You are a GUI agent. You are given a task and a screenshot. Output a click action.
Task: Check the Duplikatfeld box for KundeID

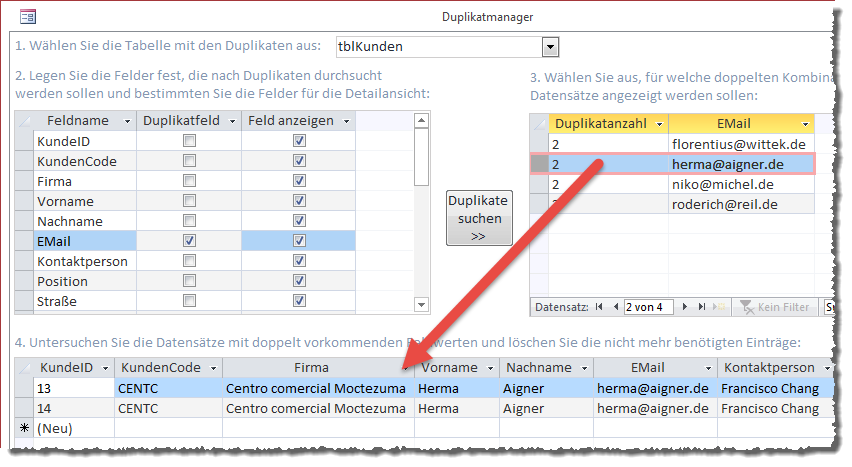tap(189, 141)
